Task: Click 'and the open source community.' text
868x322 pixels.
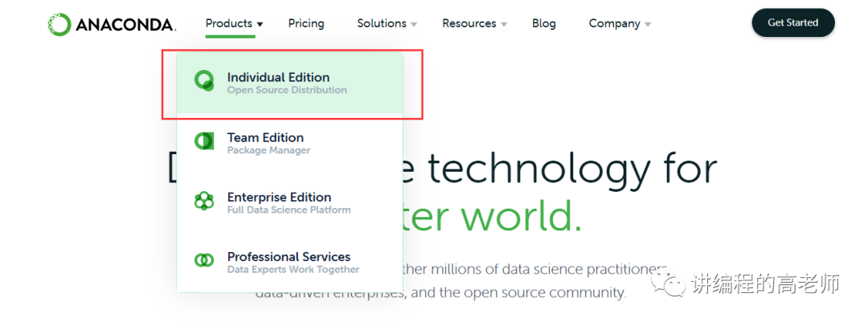Action: (518, 292)
